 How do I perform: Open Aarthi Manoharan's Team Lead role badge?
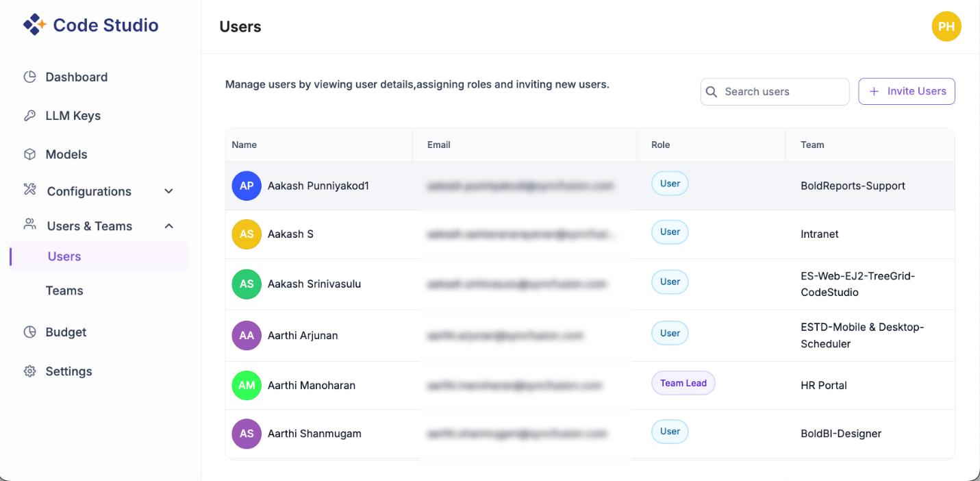683,383
